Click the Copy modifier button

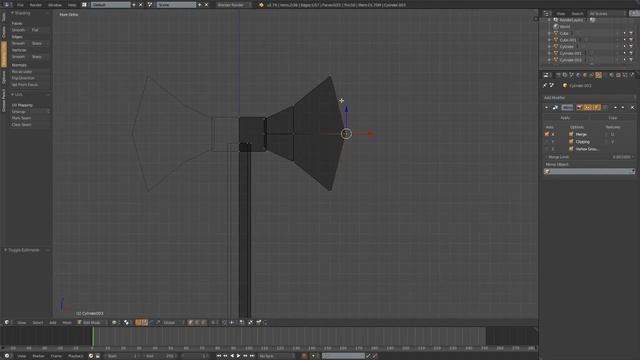613,118
